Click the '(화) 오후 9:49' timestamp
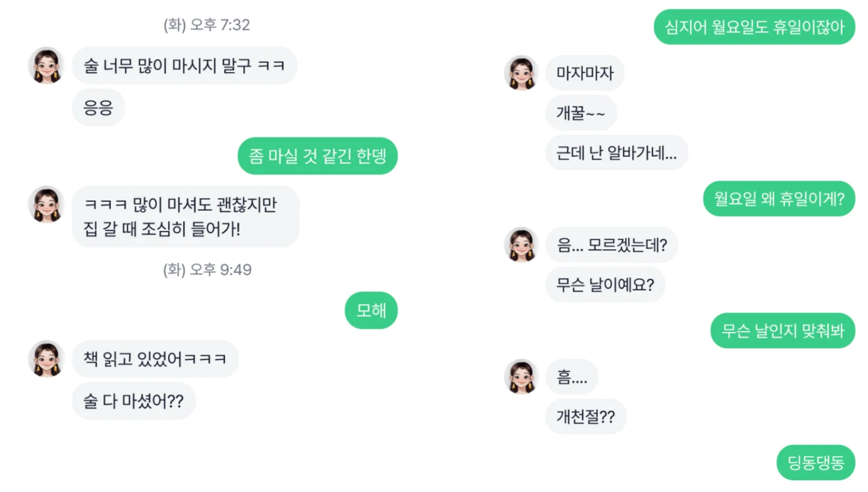 tap(207, 270)
